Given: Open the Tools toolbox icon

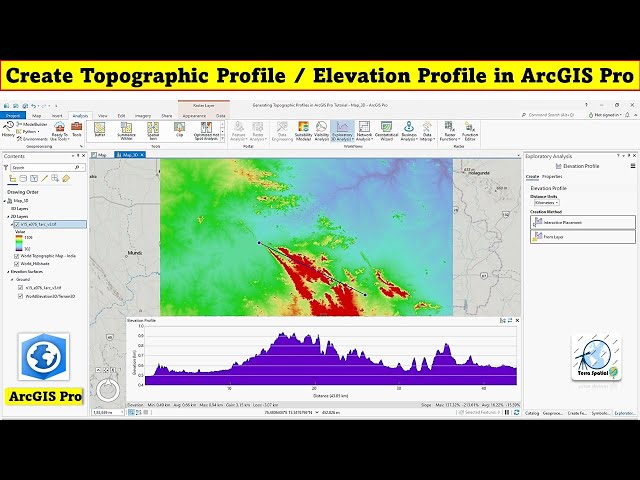Looking at the screenshot, I should click(x=76, y=129).
